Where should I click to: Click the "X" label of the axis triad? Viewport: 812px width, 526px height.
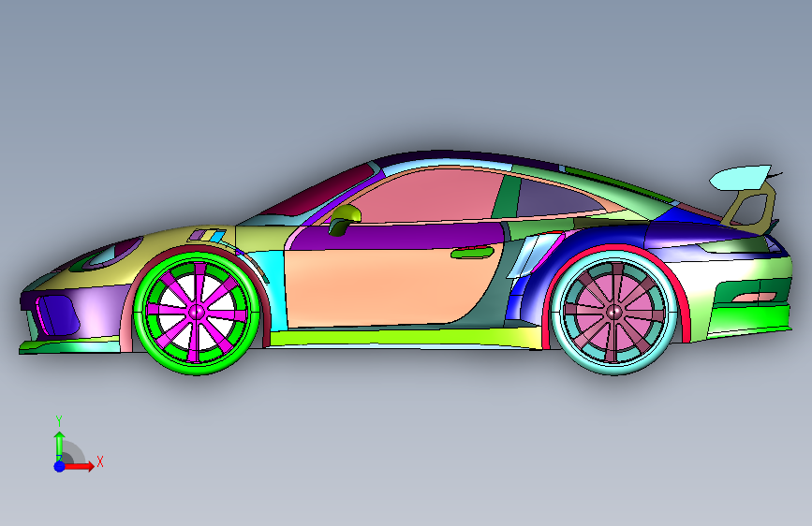tap(100, 461)
